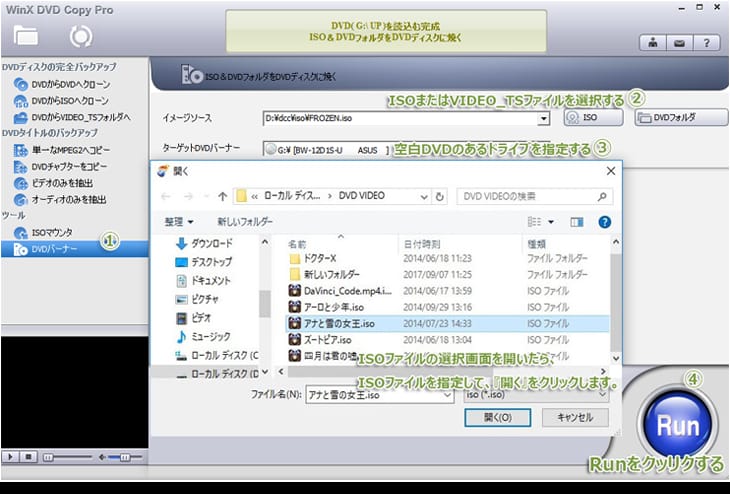This screenshot has width=730, height=494.
Task: Click 新しいフォルダー toolbar button
Action: pyautogui.click(x=245, y=222)
